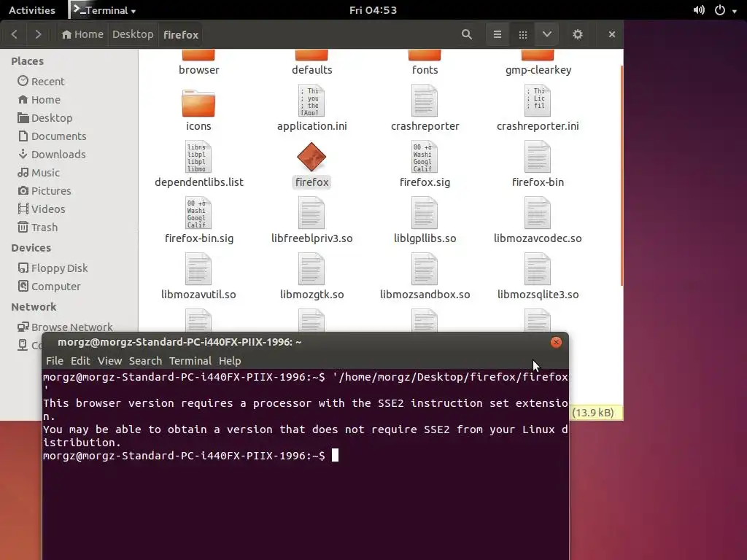Viewport: 747px width, 560px height.
Task: Open the Terminal menu in terminal menubar
Action: click(x=190, y=361)
